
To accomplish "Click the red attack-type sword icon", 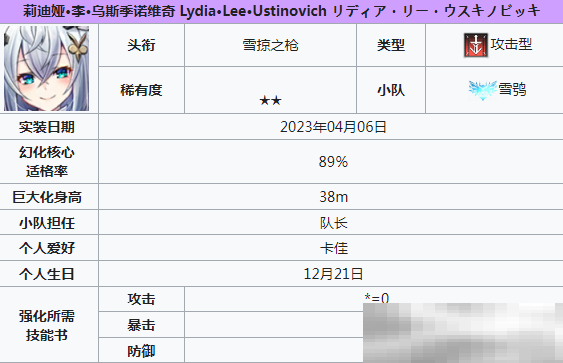I will 476,45.
